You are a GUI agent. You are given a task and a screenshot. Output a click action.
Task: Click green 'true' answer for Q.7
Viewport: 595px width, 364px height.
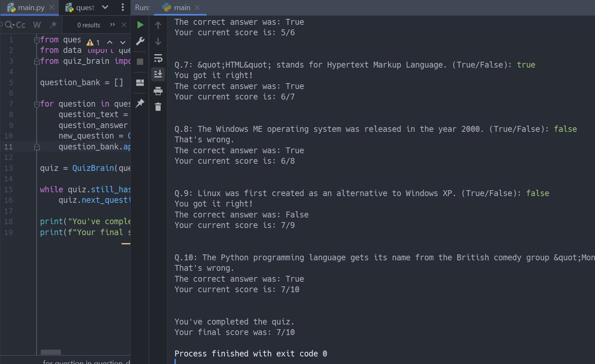[x=526, y=64]
